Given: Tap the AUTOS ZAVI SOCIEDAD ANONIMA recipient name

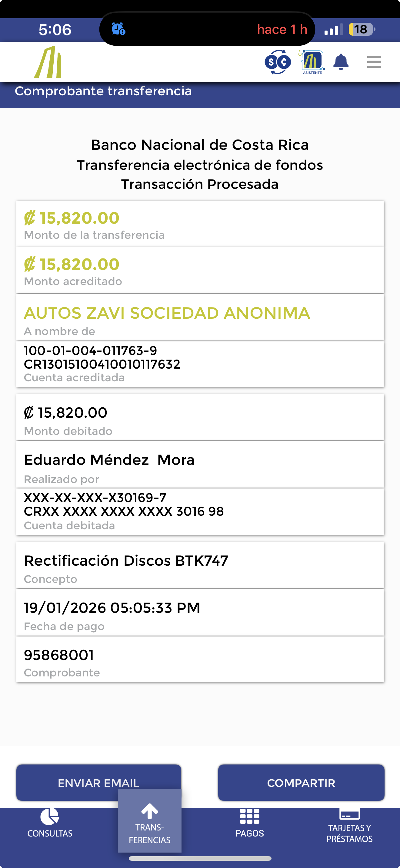Looking at the screenshot, I should point(167,313).
